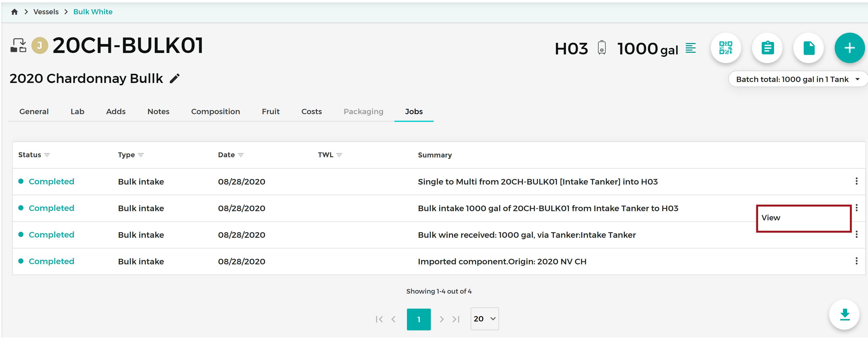Click the Single to Multi summary text

click(x=537, y=182)
